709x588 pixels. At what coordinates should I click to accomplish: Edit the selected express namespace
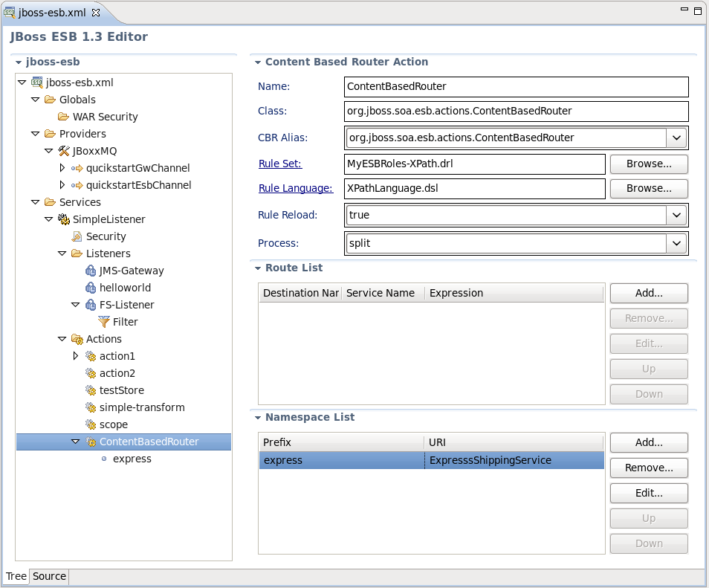coord(649,493)
